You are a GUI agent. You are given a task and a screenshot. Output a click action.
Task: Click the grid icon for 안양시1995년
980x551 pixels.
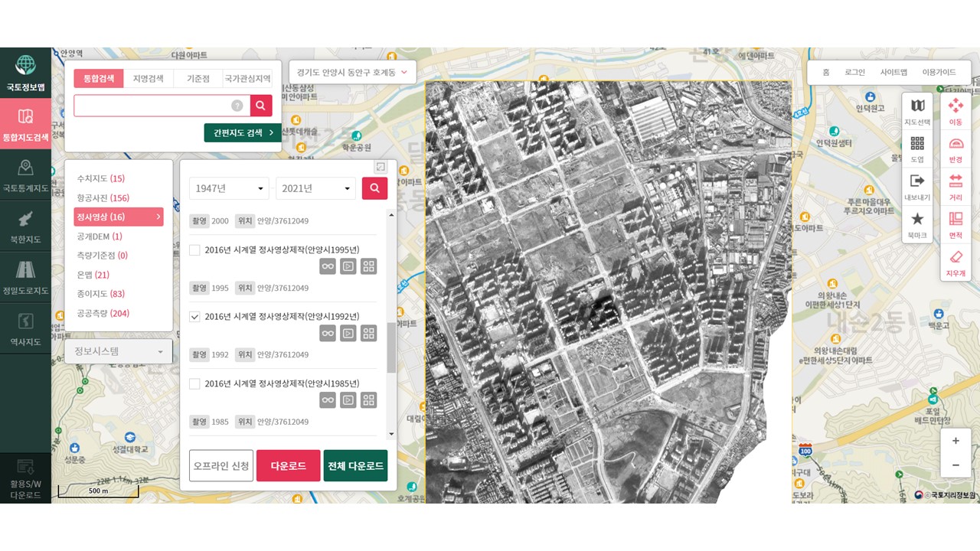[369, 266]
